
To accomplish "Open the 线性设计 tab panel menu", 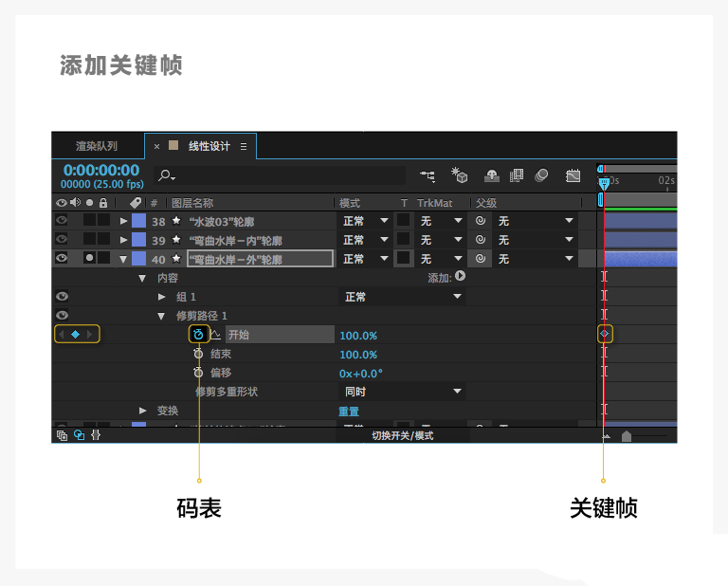I will tap(244, 147).
